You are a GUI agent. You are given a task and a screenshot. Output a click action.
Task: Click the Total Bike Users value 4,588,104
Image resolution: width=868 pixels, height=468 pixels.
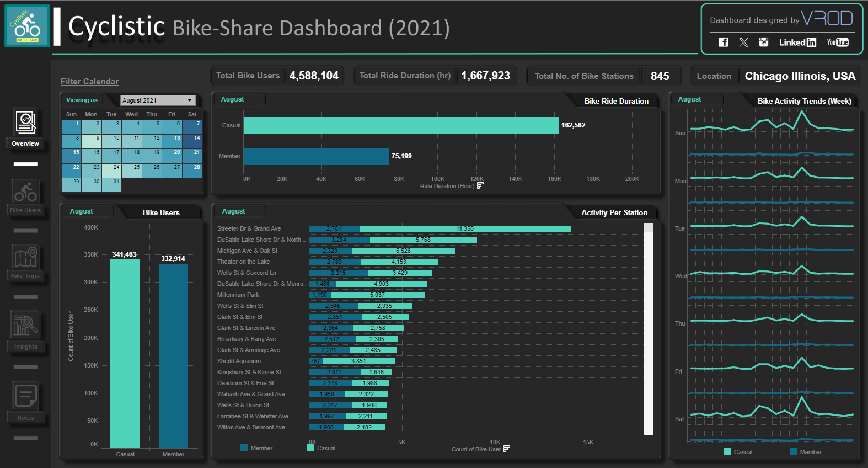click(x=314, y=76)
